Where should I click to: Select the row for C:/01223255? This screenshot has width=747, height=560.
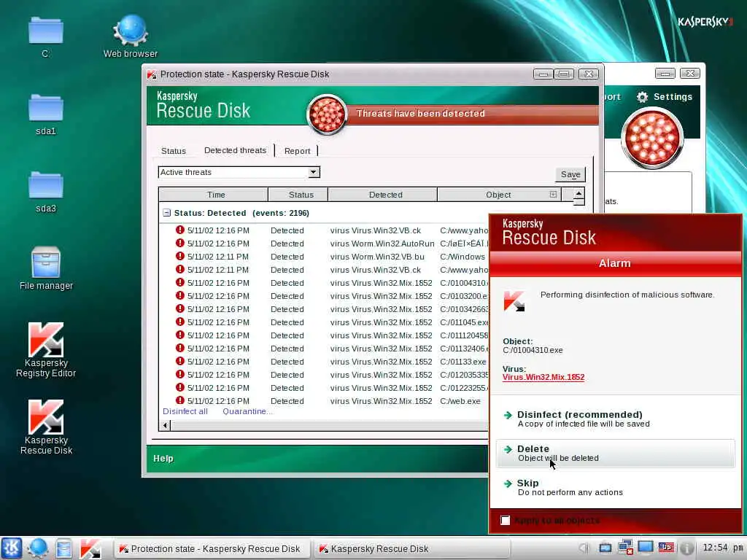325,388
